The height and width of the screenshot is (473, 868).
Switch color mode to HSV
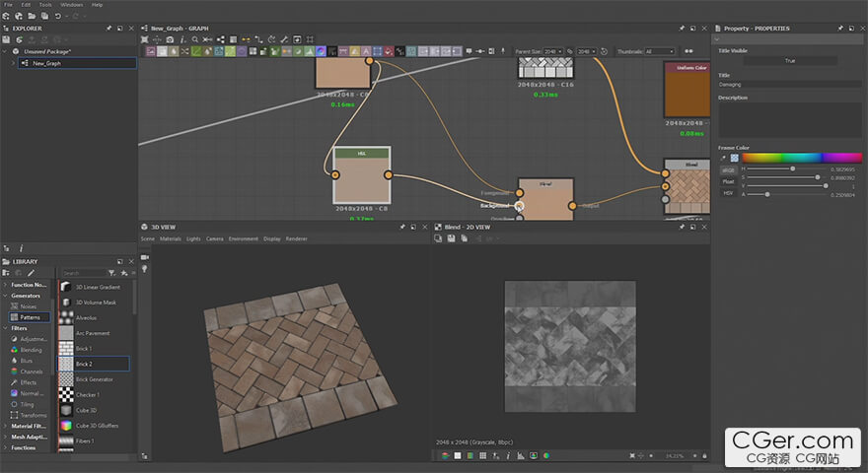pyautogui.click(x=728, y=193)
